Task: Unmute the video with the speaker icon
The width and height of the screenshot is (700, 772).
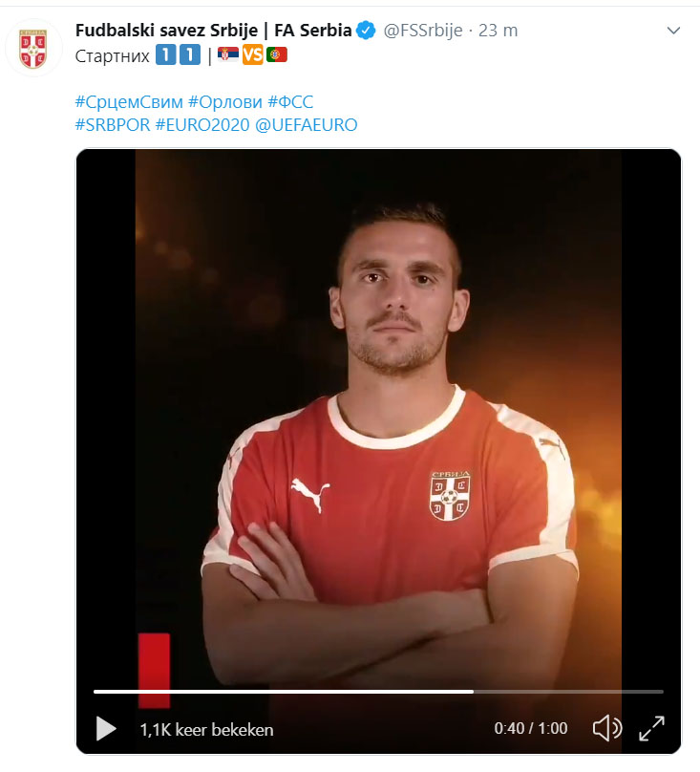Action: pyautogui.click(x=607, y=729)
